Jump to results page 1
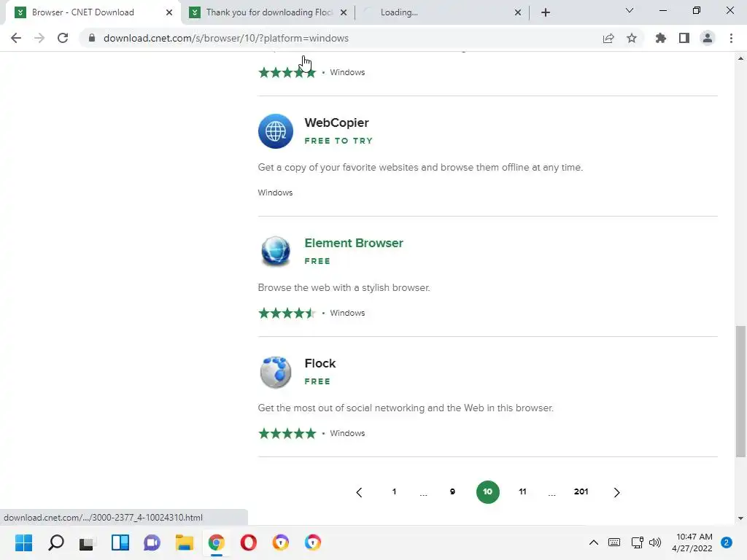The width and height of the screenshot is (747, 560). (x=394, y=491)
